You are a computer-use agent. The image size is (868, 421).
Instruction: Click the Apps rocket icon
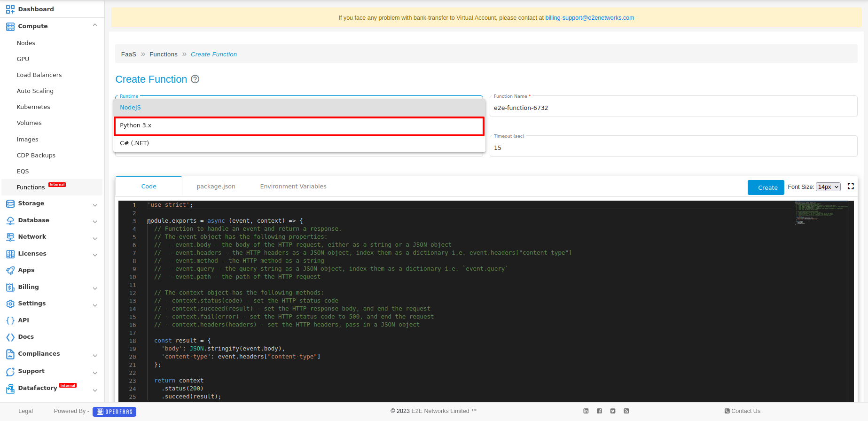pyautogui.click(x=10, y=270)
